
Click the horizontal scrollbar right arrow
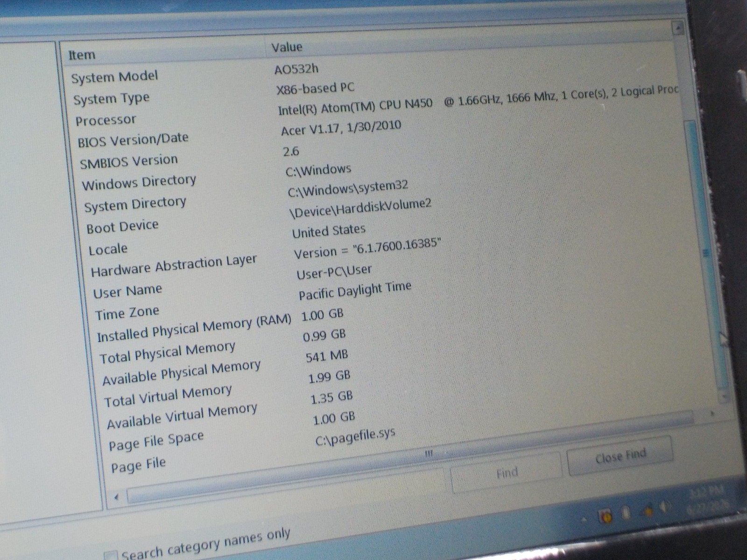coord(712,413)
